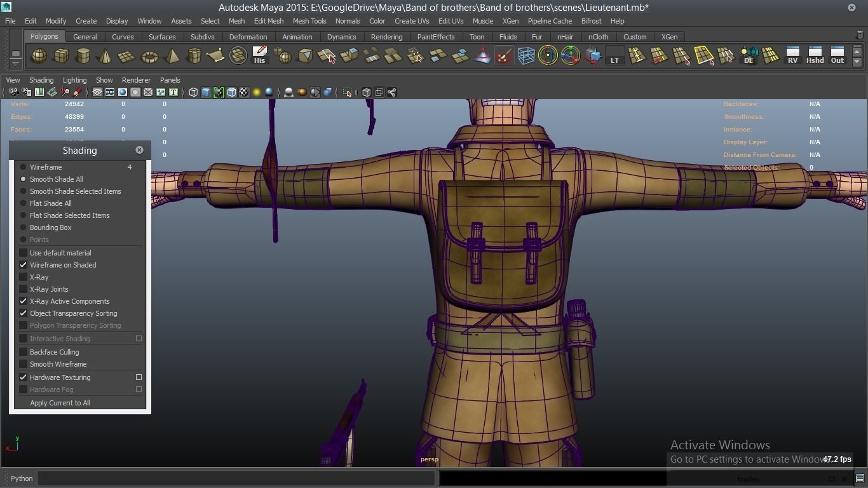This screenshot has height=488, width=868.
Task: Open the Mesh menu
Action: tap(236, 21)
